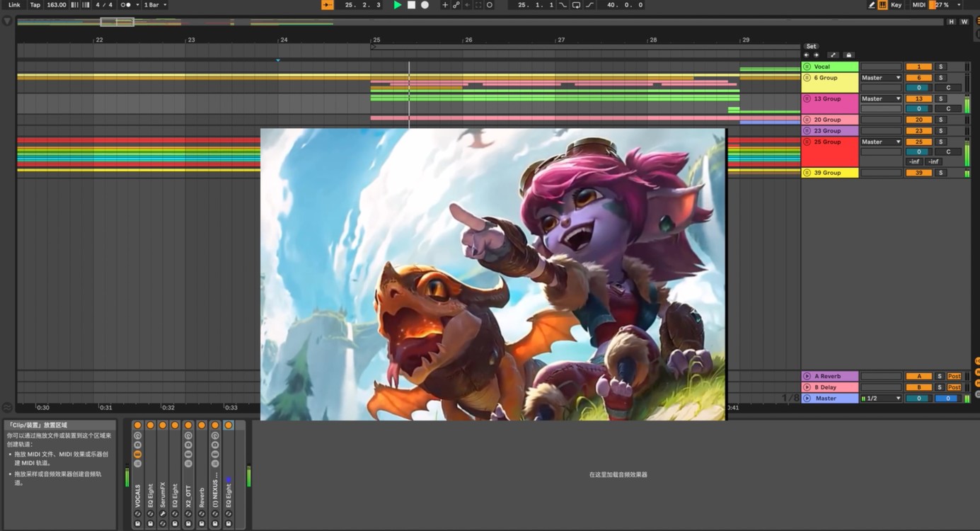Click the Link button
980x531 pixels.
[14, 5]
